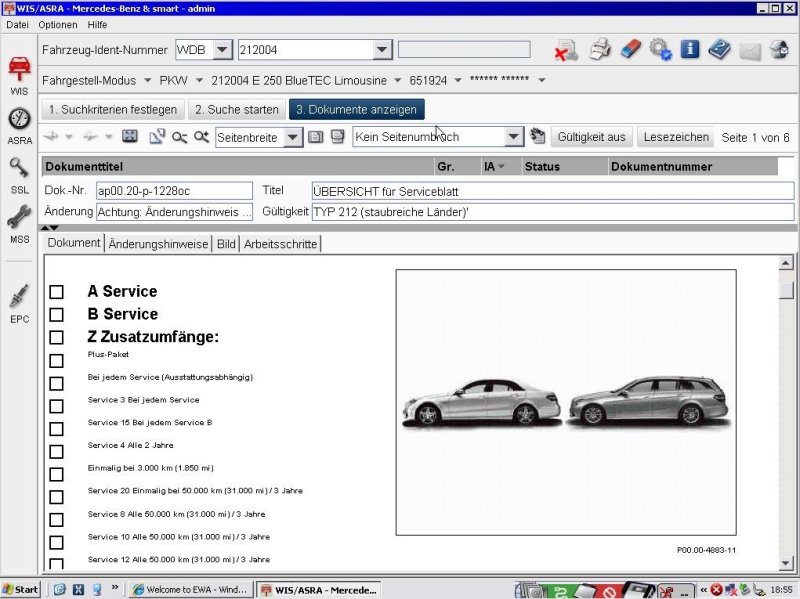Open settings gear icon in top toolbar
The height and width of the screenshot is (599, 800).
[x=660, y=50]
